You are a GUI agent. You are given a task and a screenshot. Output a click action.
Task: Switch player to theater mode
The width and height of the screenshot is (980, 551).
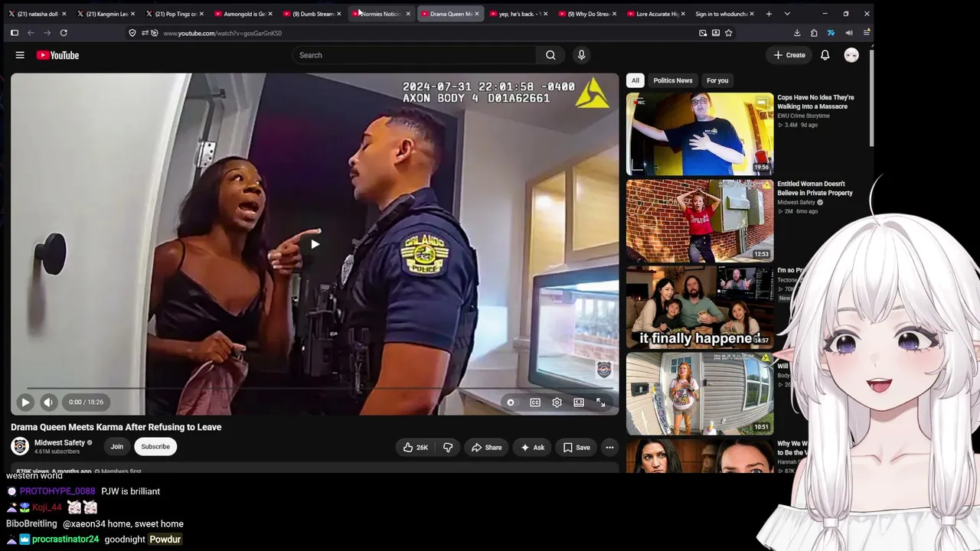point(579,403)
